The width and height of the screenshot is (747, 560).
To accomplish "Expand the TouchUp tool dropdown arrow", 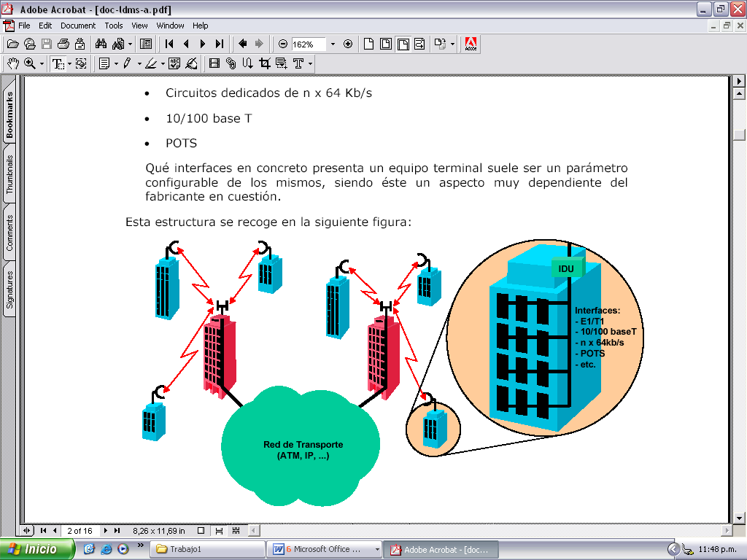I will (310, 64).
